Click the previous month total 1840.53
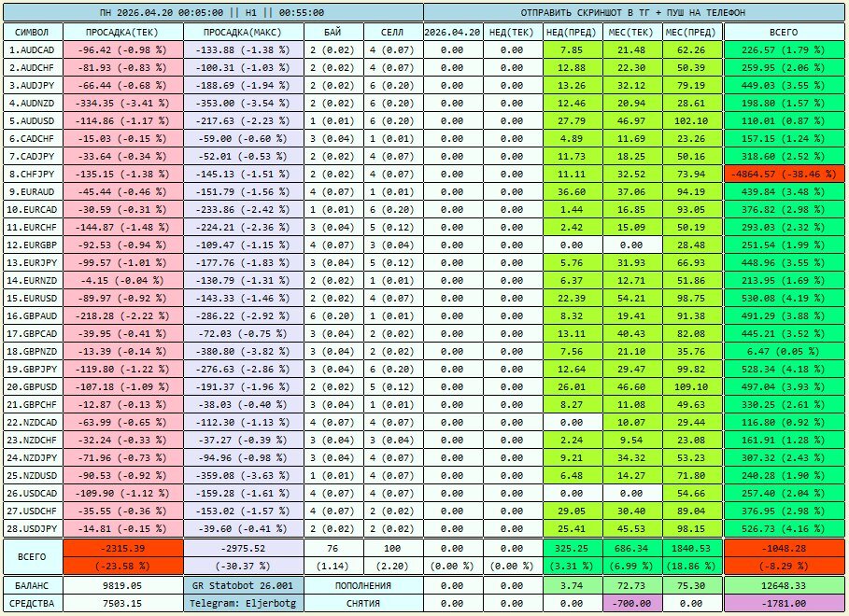This screenshot has width=849, height=616. [x=691, y=549]
